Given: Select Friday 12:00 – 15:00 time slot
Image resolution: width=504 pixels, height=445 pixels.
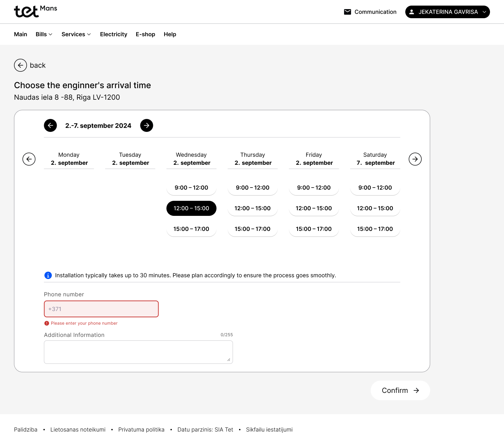Looking at the screenshot, I should click(314, 208).
